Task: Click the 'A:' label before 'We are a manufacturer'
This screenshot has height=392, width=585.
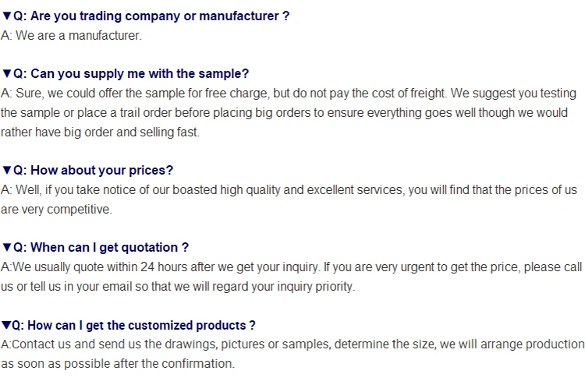Action: click(x=6, y=36)
